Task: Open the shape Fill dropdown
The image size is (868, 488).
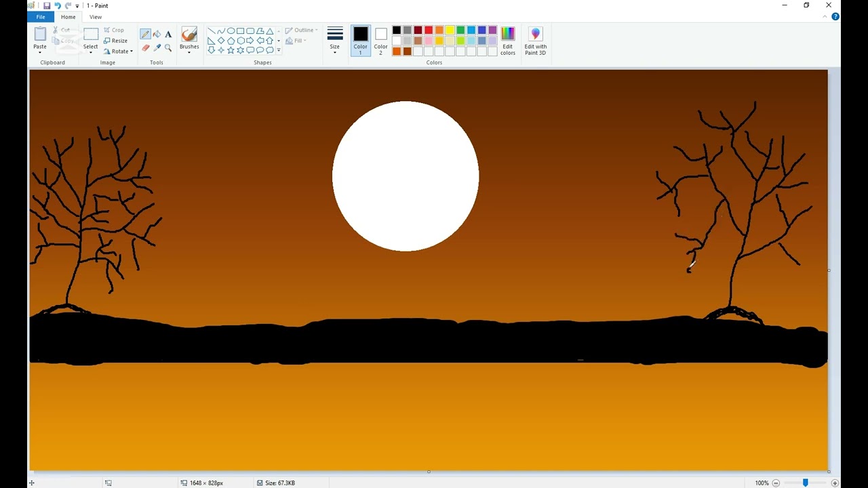Action: coord(296,41)
